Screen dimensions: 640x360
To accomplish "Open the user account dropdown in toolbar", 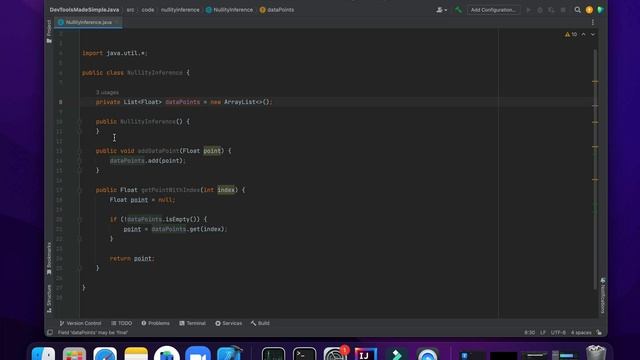I will click(441, 10).
